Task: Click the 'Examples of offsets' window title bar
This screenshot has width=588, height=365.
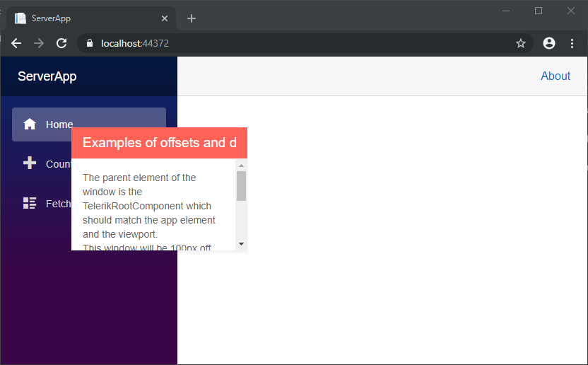Action: tap(159, 143)
